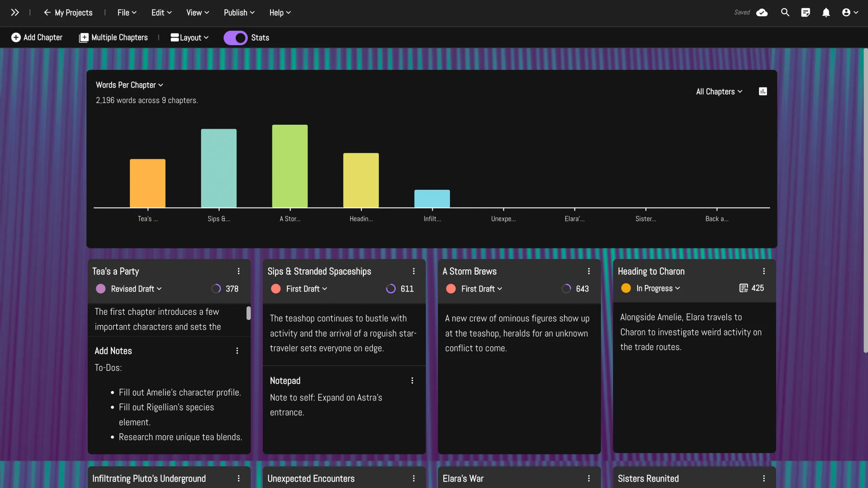Click word count icon on Heading to Charon
This screenshot has width=868, height=488.
coord(743,288)
